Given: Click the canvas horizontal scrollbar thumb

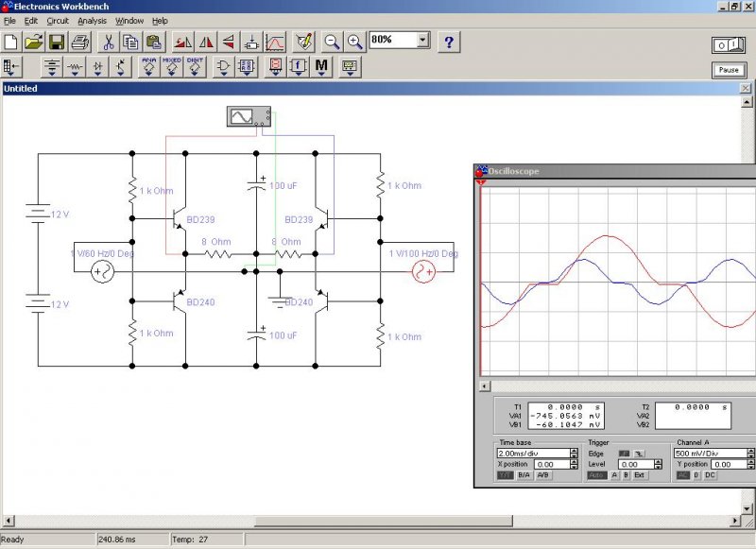Looking at the screenshot, I should pyautogui.click(x=384, y=521).
